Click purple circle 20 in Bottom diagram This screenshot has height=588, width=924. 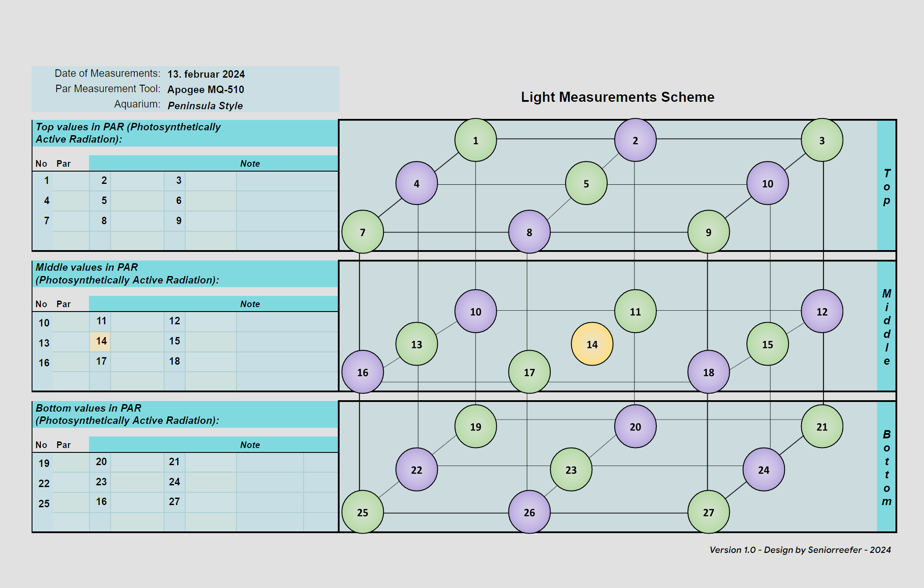635,427
